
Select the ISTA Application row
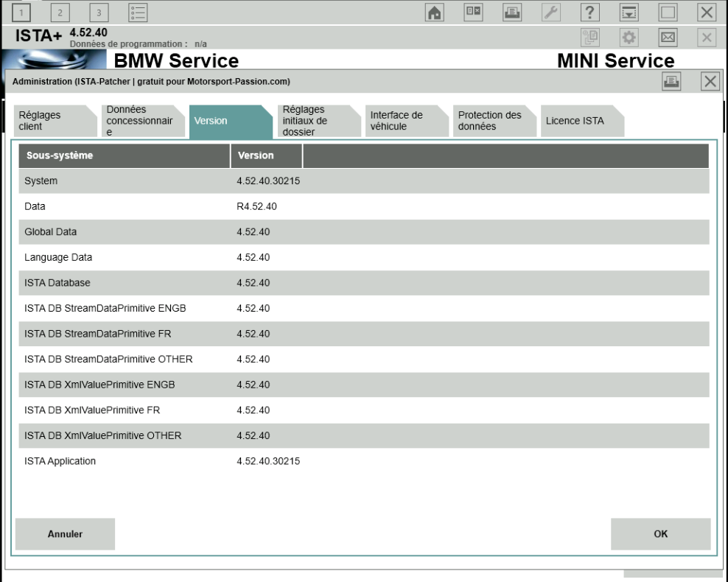pyautogui.click(x=364, y=461)
